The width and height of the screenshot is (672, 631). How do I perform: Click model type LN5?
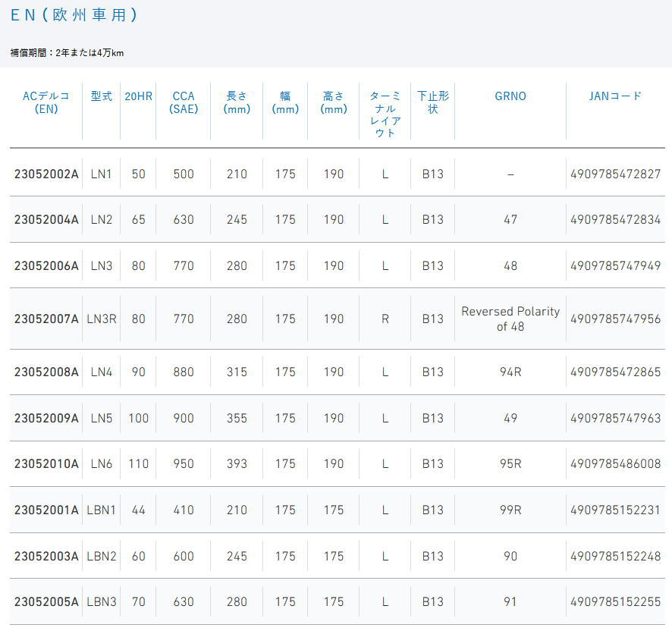coord(101,418)
